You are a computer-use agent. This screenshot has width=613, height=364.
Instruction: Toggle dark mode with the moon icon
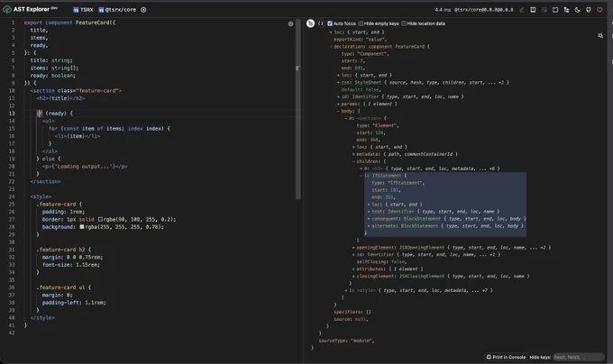pyautogui.click(x=578, y=10)
